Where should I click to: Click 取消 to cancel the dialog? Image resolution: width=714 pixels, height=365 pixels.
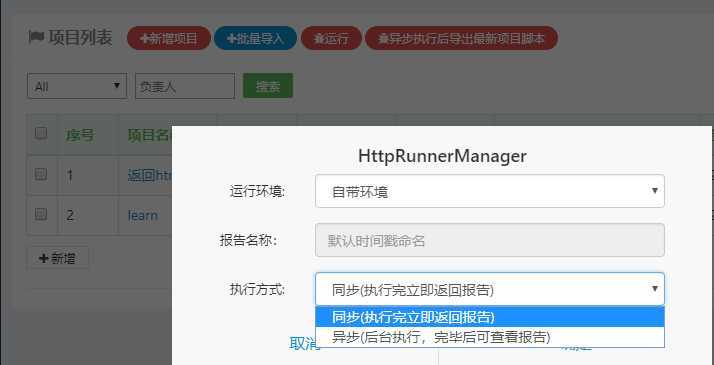tap(304, 345)
